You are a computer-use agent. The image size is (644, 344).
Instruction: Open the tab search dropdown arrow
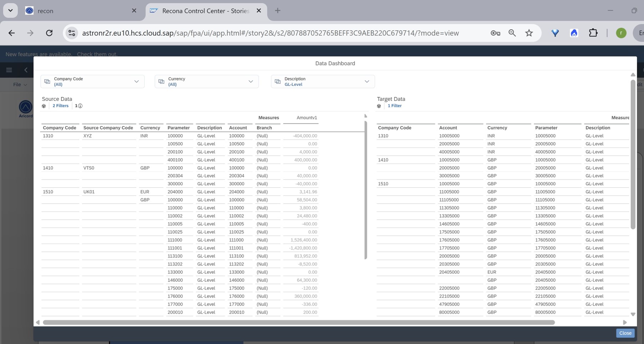pos(10,10)
